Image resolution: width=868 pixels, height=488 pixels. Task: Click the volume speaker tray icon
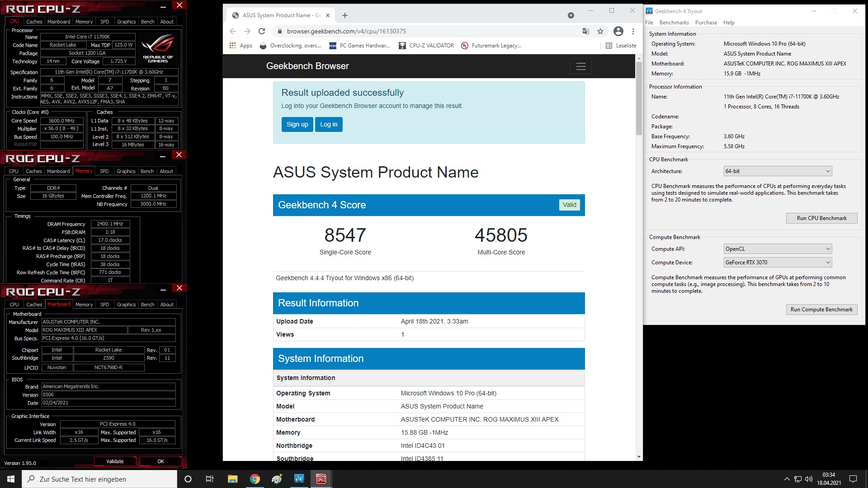(x=809, y=479)
